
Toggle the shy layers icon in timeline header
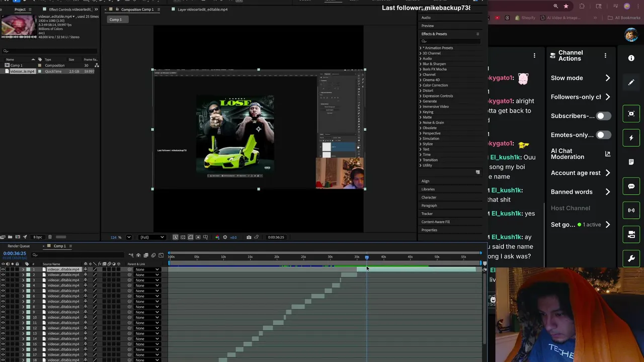[138, 255]
